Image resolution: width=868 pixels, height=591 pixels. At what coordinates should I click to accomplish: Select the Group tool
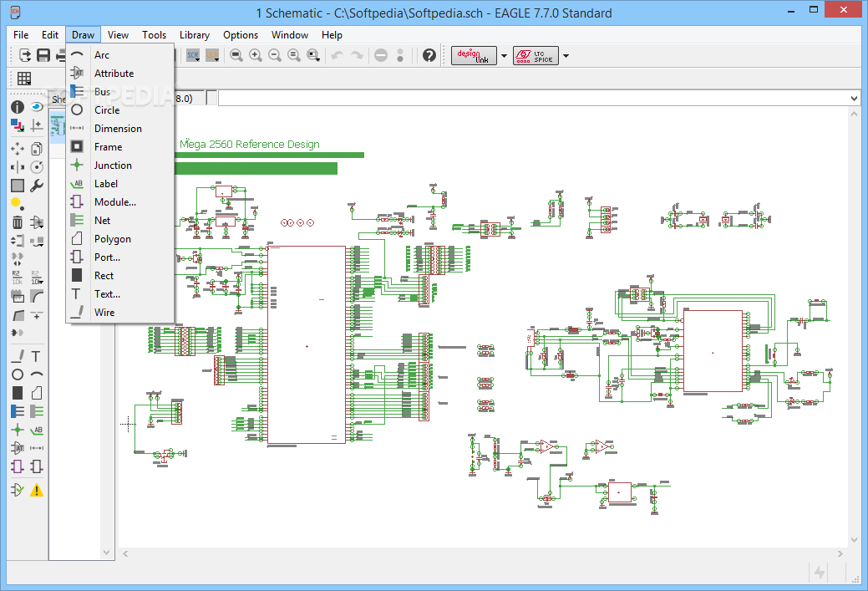pyautogui.click(x=18, y=186)
